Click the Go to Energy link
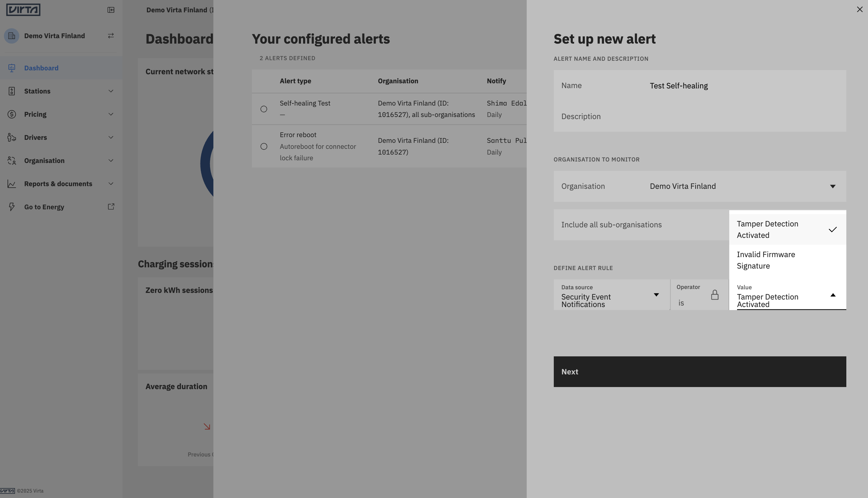868x498 pixels. [x=61, y=207]
